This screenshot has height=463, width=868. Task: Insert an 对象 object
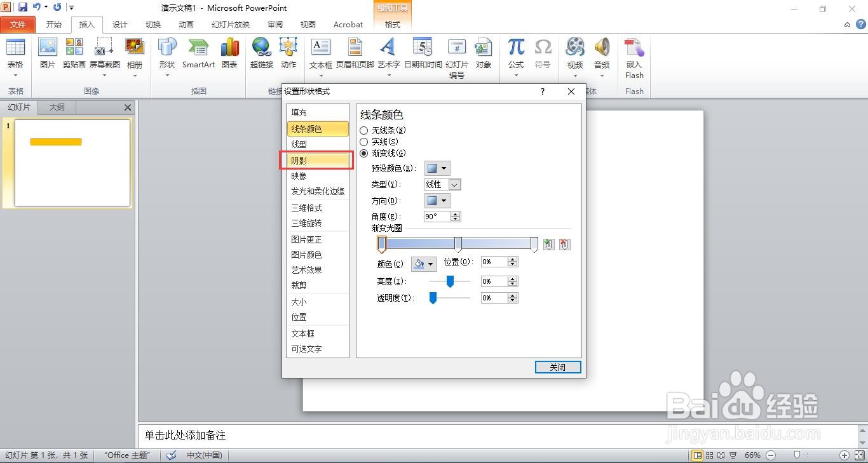(x=484, y=53)
